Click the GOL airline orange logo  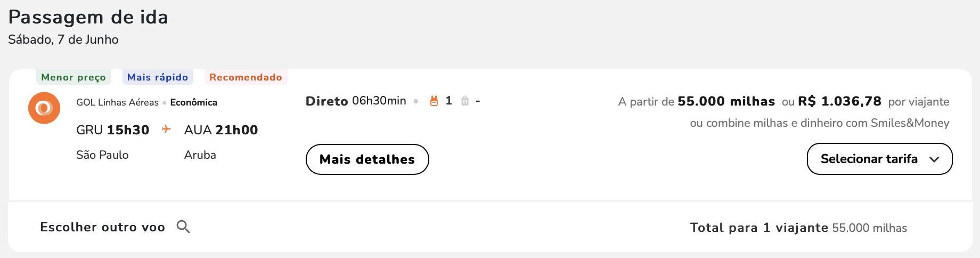(x=44, y=108)
